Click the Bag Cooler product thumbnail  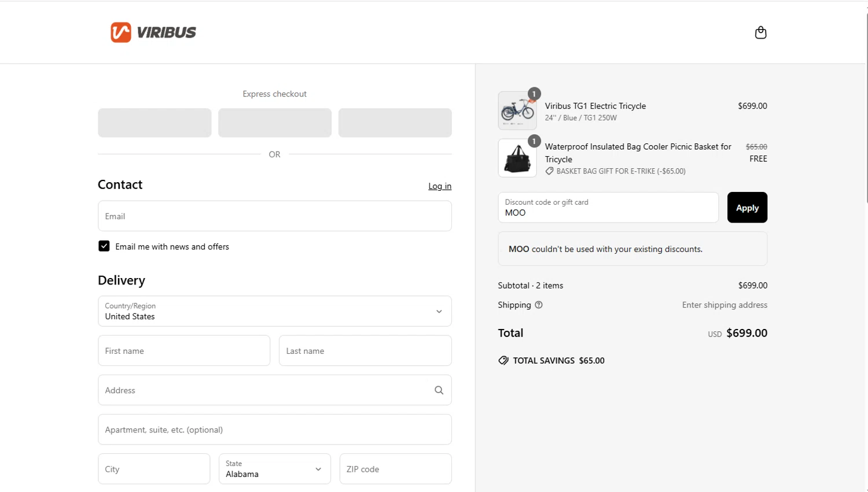pyautogui.click(x=517, y=158)
